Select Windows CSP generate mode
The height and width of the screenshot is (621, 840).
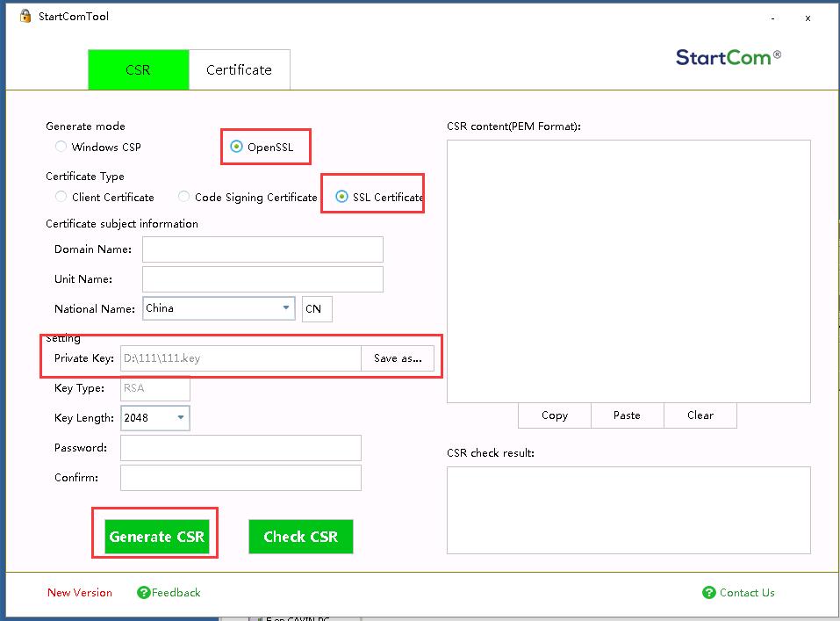61,147
